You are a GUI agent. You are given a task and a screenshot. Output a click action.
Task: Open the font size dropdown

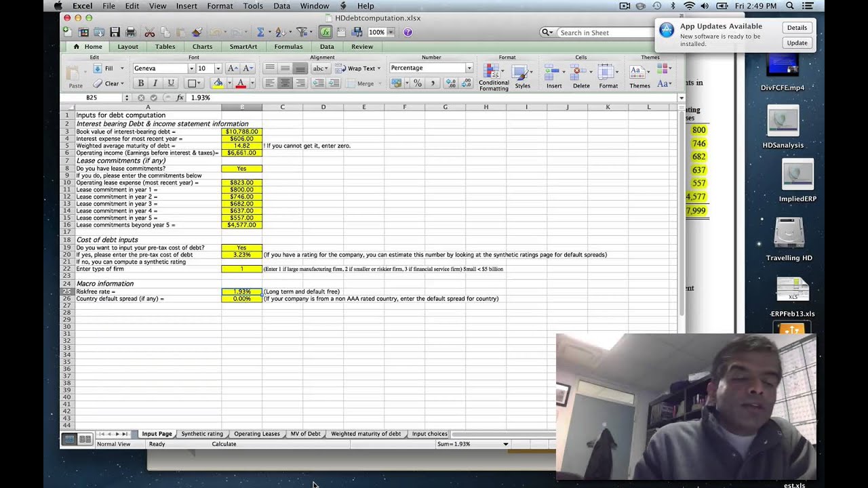218,68
